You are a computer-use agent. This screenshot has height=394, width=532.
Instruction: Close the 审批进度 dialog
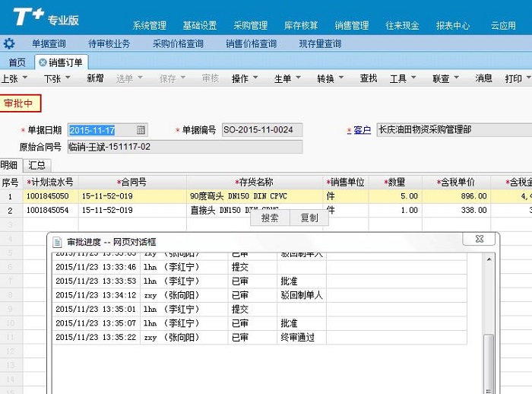click(479, 240)
